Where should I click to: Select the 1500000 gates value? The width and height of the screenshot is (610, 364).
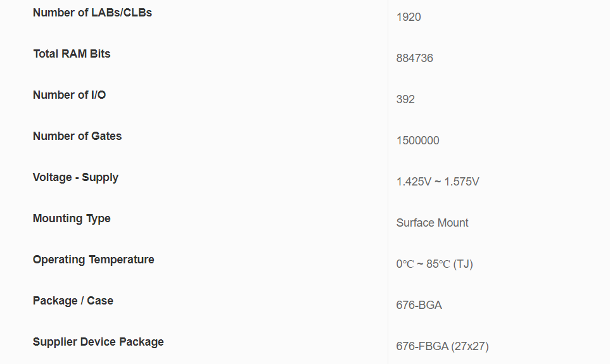pos(418,141)
